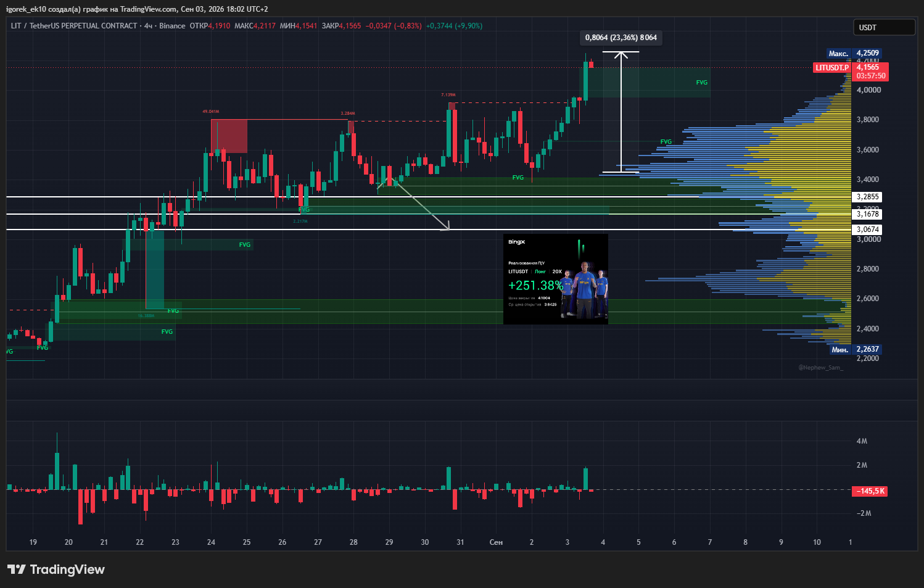924x588 pixels.
Task: Click the ЗАКР 4,1565 close value
Action: tap(341, 26)
